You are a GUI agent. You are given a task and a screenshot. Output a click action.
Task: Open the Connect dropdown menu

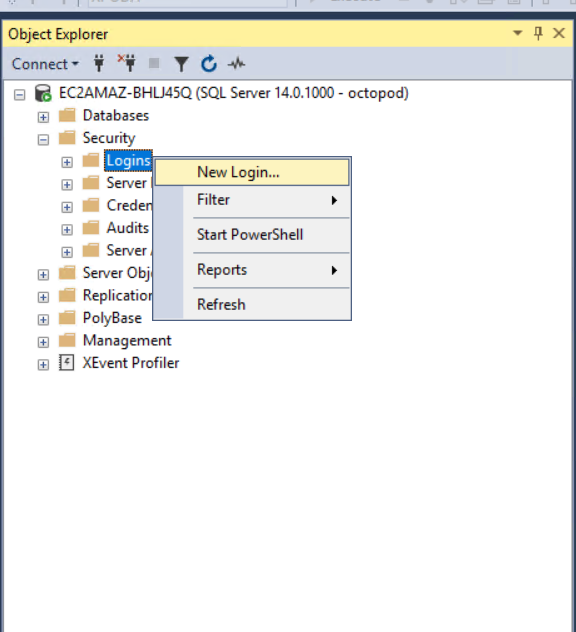(x=45, y=64)
